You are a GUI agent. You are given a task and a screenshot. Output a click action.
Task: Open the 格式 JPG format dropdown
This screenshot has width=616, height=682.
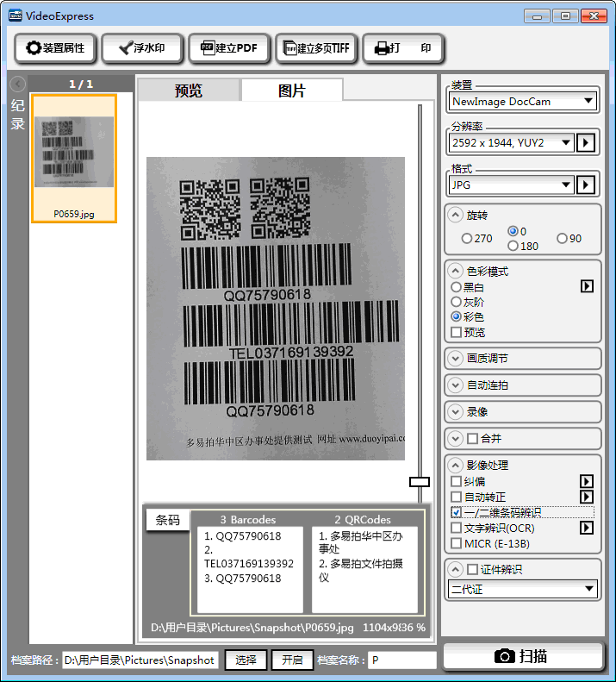(511, 185)
